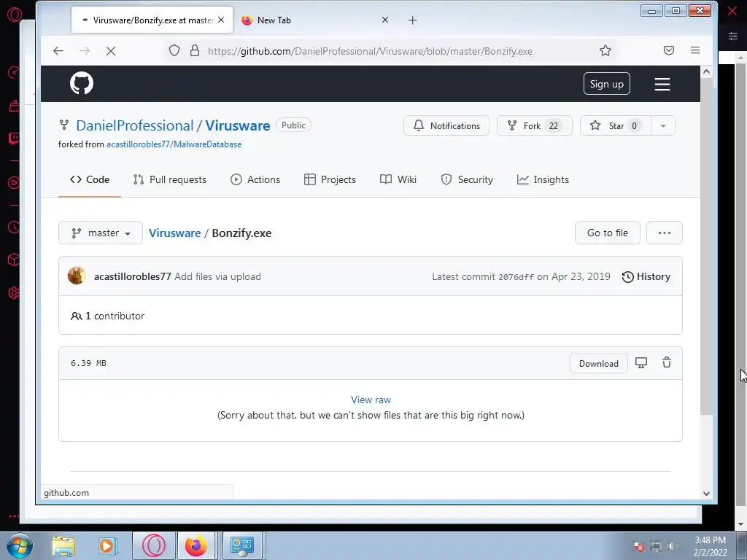Click the Firefox back arrow
This screenshot has width=747, height=560.
(x=58, y=50)
